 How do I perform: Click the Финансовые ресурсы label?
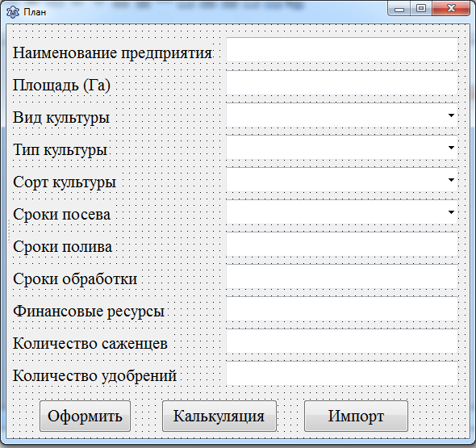point(89,312)
